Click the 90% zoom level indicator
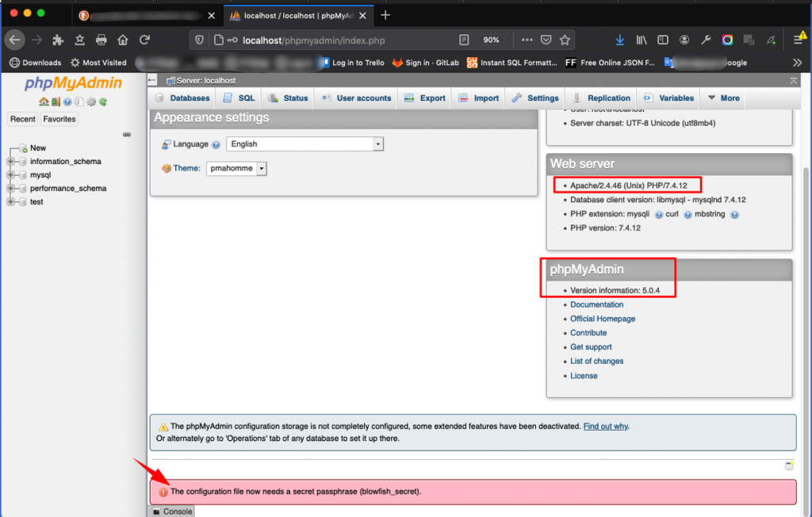 [x=491, y=40]
